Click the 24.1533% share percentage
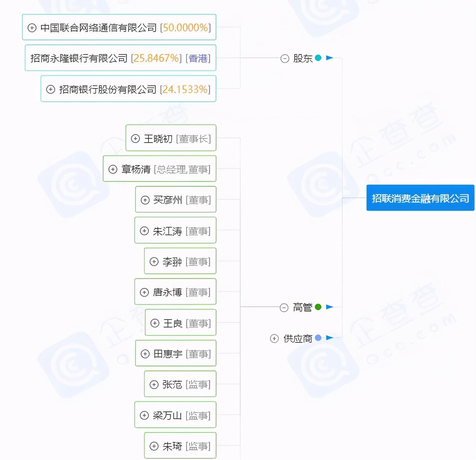Screen dimensions: 476x460 185,90
